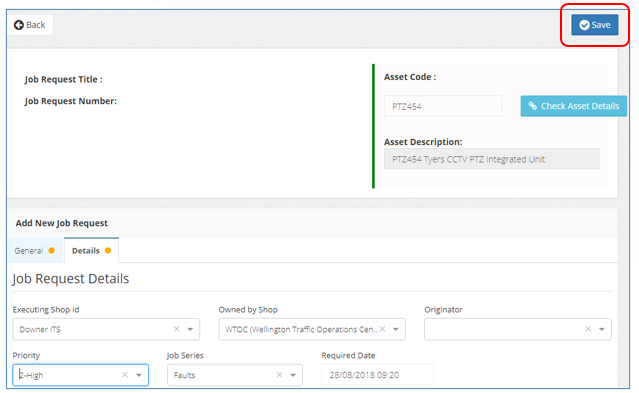Image resolution: width=639 pixels, height=393 pixels.
Task: Click the Check Asset Details button
Action: (x=573, y=106)
